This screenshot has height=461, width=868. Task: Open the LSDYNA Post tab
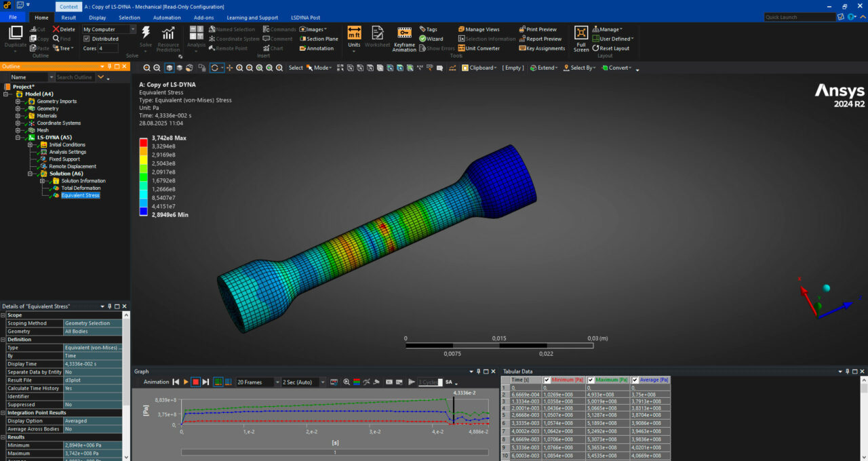(x=305, y=18)
